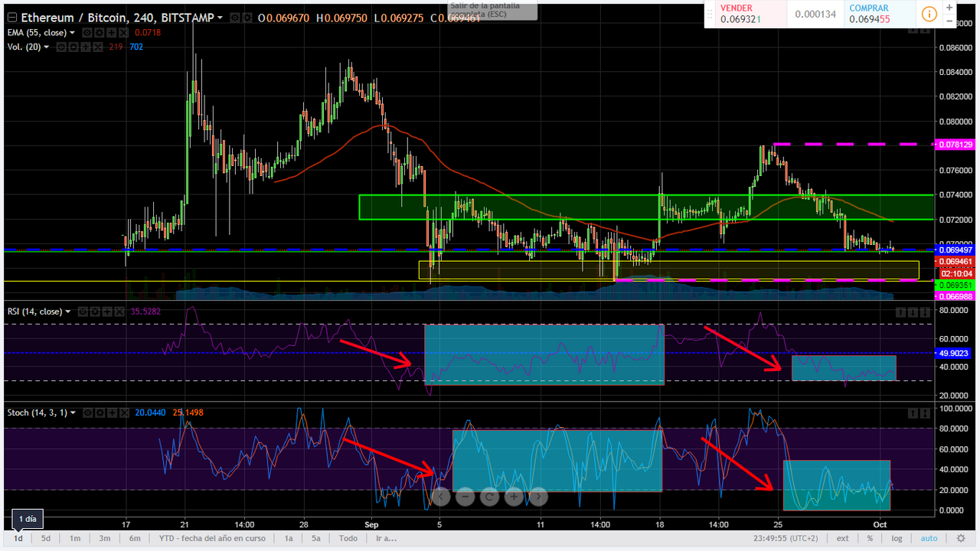Decrease order quantity with minus in trade panel
980x551 pixels.
tap(950, 21)
